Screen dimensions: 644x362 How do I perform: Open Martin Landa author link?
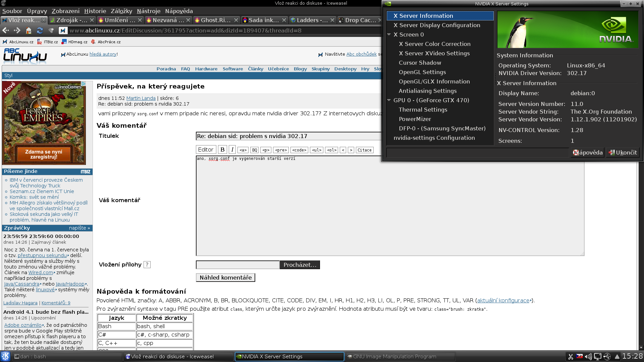pyautogui.click(x=141, y=98)
